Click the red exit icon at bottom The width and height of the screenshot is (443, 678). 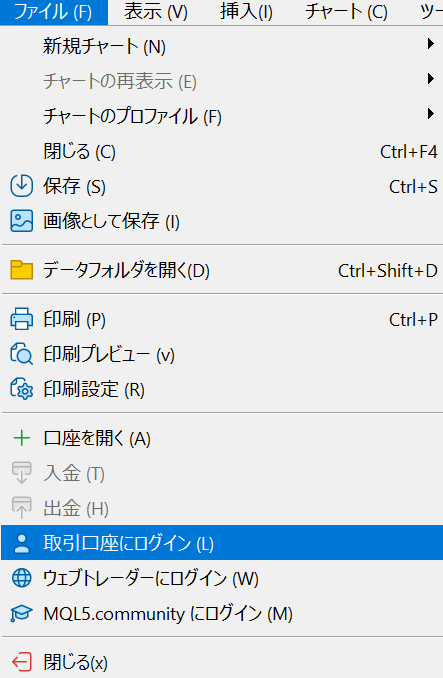[x=21, y=662]
